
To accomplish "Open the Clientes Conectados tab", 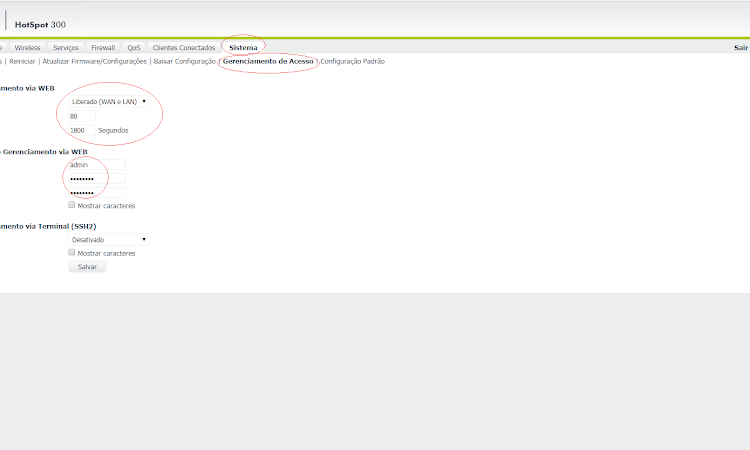I will coord(184,48).
